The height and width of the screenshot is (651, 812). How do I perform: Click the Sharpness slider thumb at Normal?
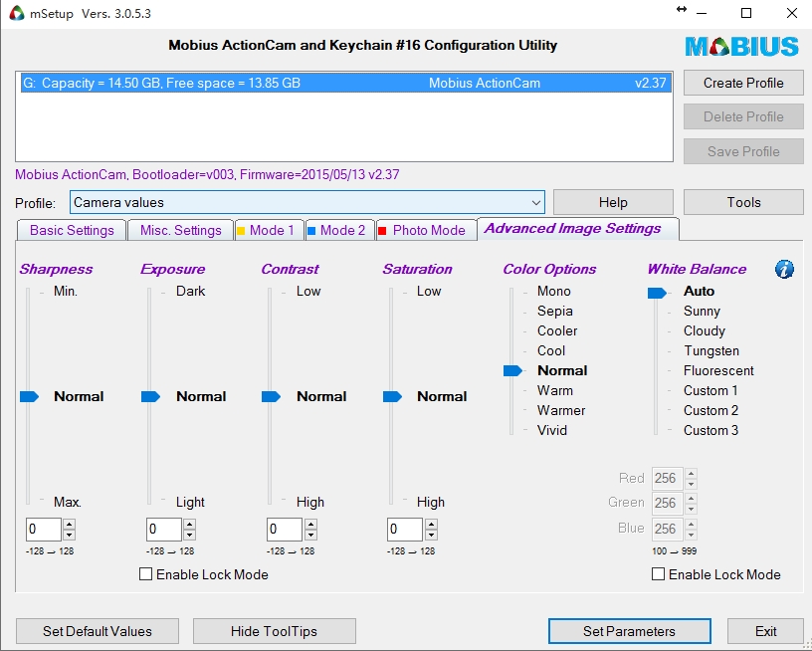point(30,397)
